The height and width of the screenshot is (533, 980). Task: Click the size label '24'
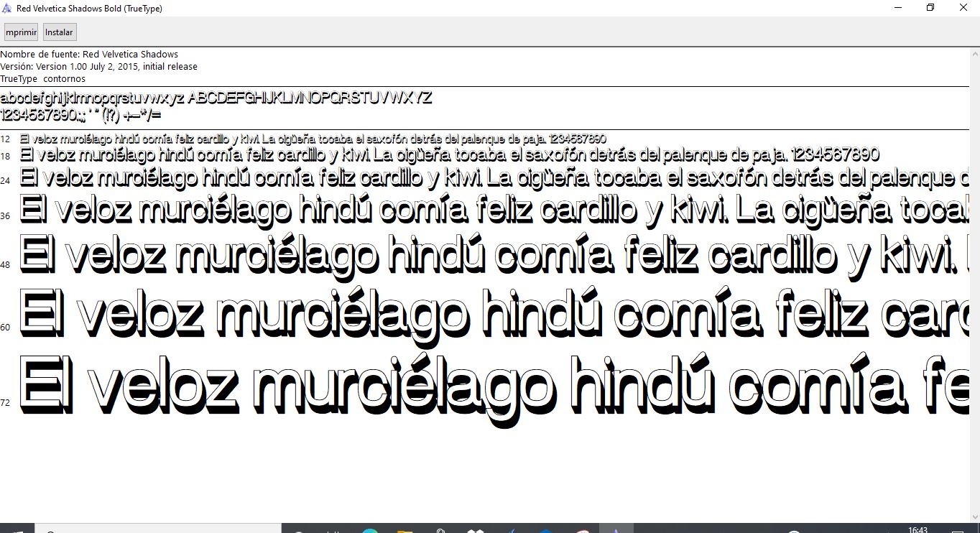click(x=5, y=180)
